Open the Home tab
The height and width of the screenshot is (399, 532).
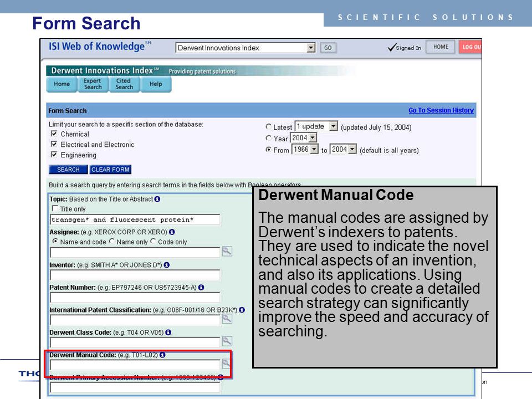(62, 84)
